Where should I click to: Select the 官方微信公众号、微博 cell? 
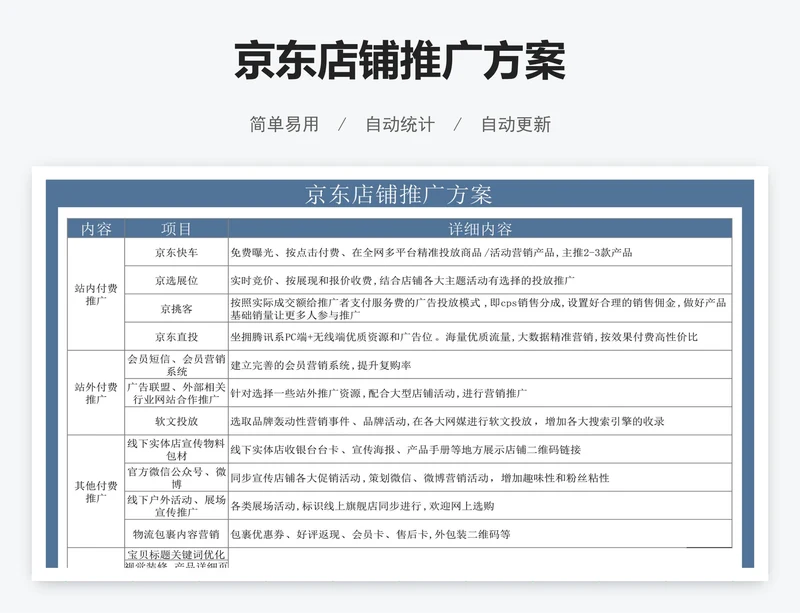pyautogui.click(x=177, y=478)
